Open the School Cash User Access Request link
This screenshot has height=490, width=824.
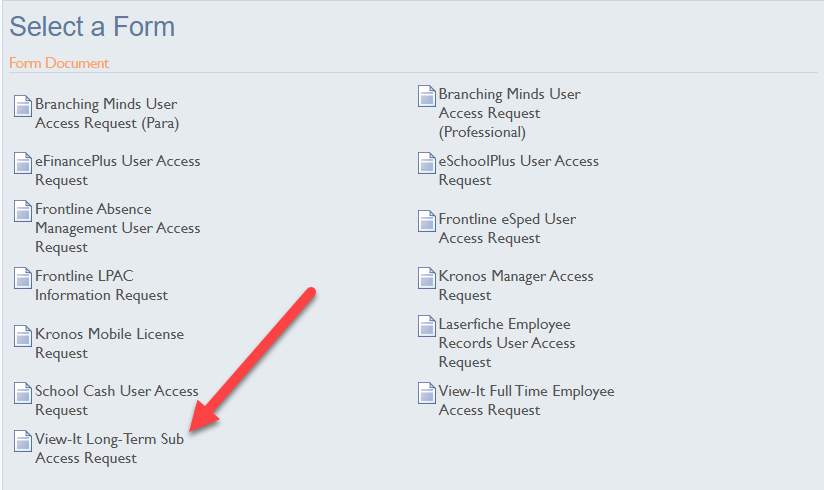pyautogui.click(x=116, y=400)
